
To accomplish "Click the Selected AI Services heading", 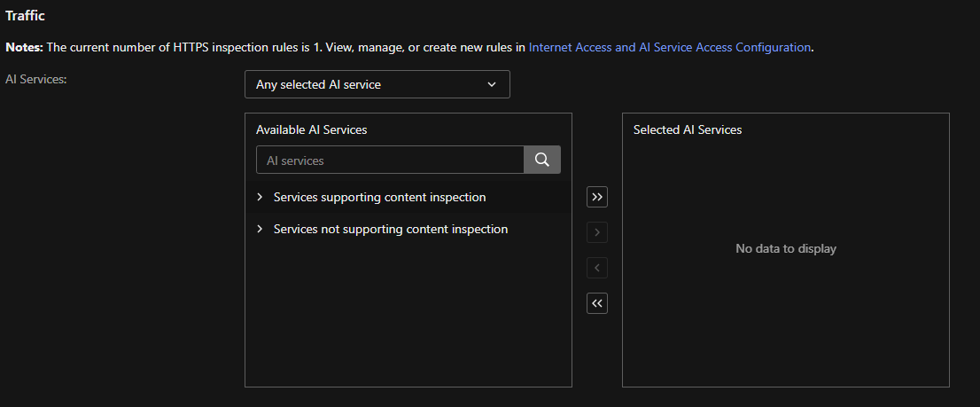I will point(687,129).
